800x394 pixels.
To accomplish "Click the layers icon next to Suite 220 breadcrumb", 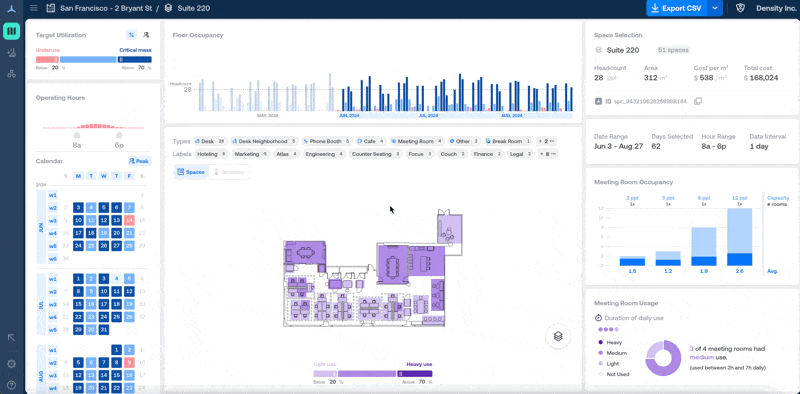I will coord(168,8).
